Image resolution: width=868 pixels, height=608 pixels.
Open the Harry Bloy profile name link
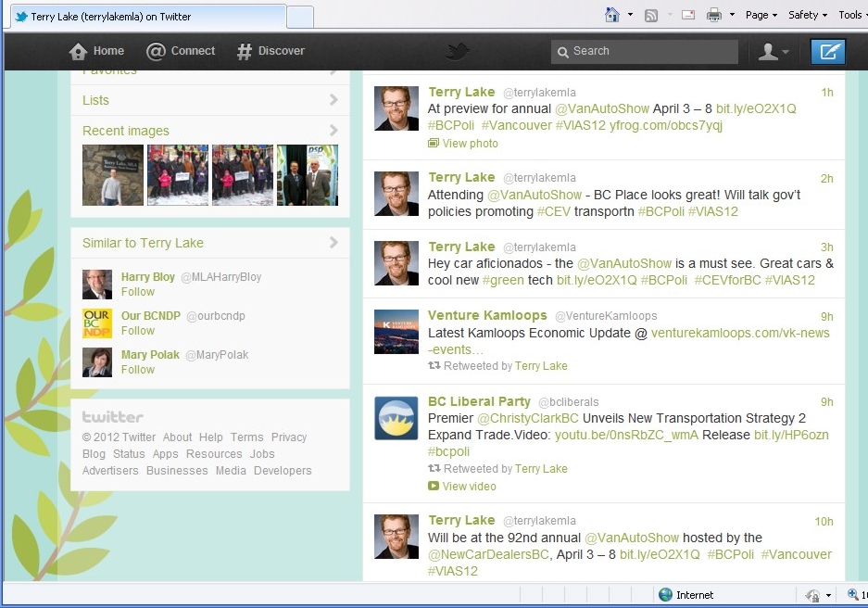[x=148, y=277]
